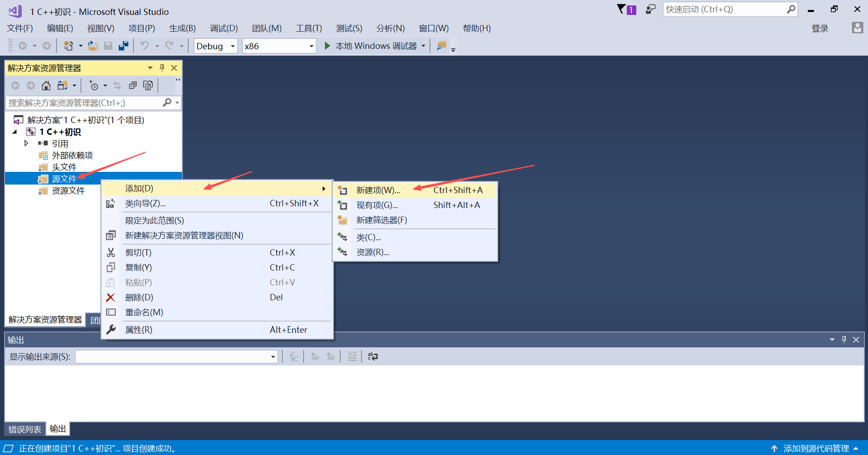Click the Find in Files toolbar icon

pyautogui.click(x=441, y=46)
